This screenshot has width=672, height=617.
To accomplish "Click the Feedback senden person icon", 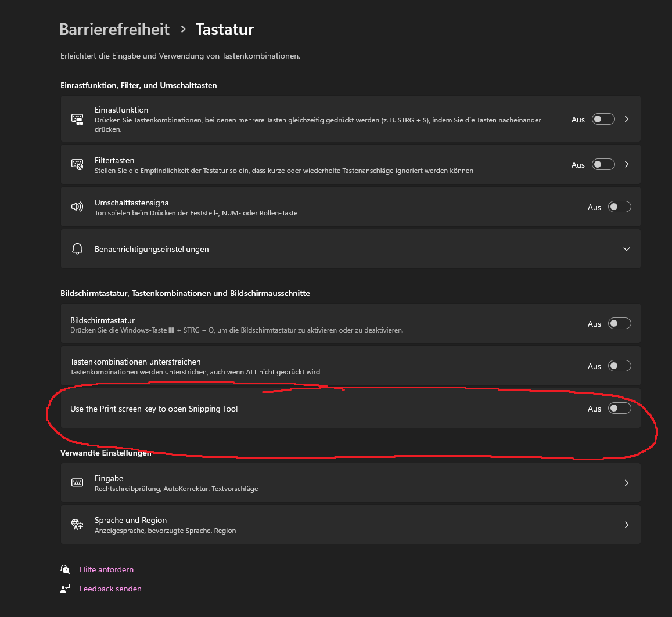I will click(66, 589).
